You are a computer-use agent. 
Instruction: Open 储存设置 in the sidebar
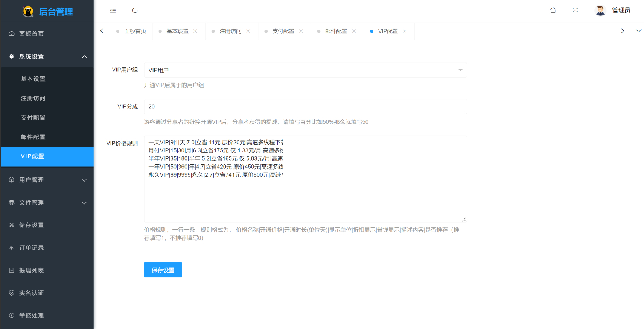click(47, 225)
